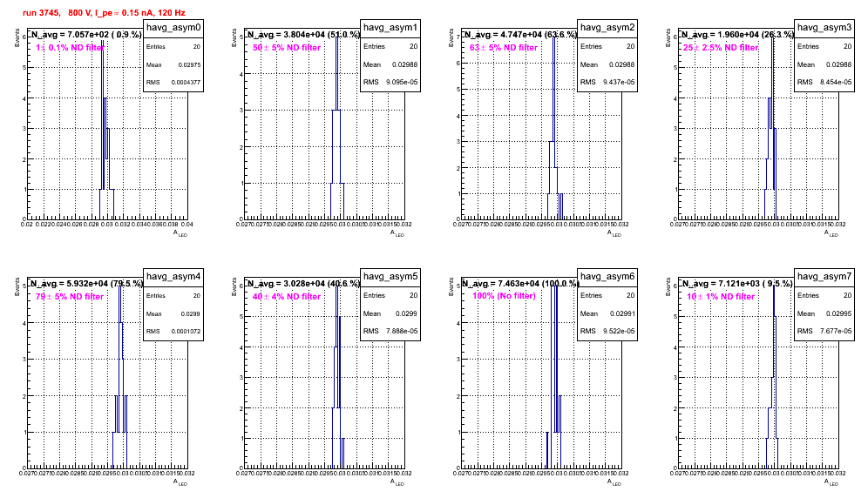The image size is (868, 498).
Task: Select the havg_asym1 histogram title
Action: (x=390, y=28)
